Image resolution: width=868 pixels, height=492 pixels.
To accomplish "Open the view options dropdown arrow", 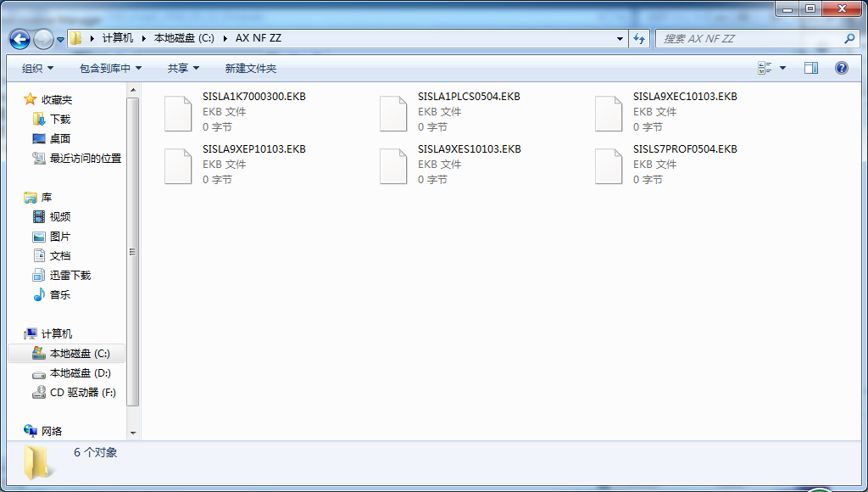I will [782, 68].
